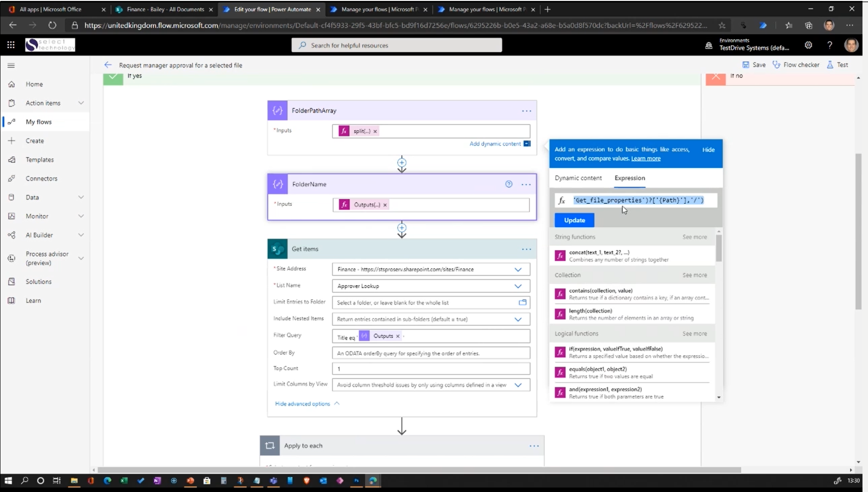Open the Learn more link about expressions
This screenshot has width=868, height=492.
click(645, 158)
